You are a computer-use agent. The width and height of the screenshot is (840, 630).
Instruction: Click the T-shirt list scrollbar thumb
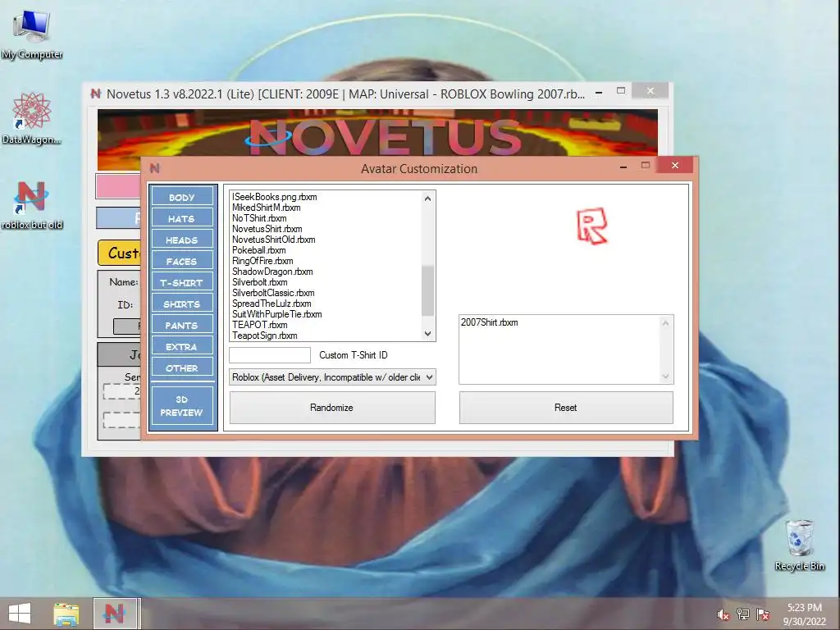coord(427,291)
